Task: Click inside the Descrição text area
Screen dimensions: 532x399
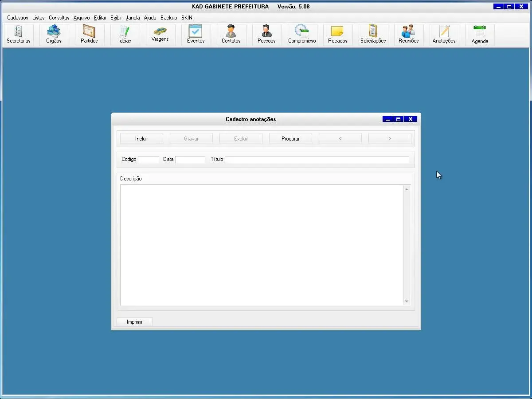Action: (x=262, y=245)
